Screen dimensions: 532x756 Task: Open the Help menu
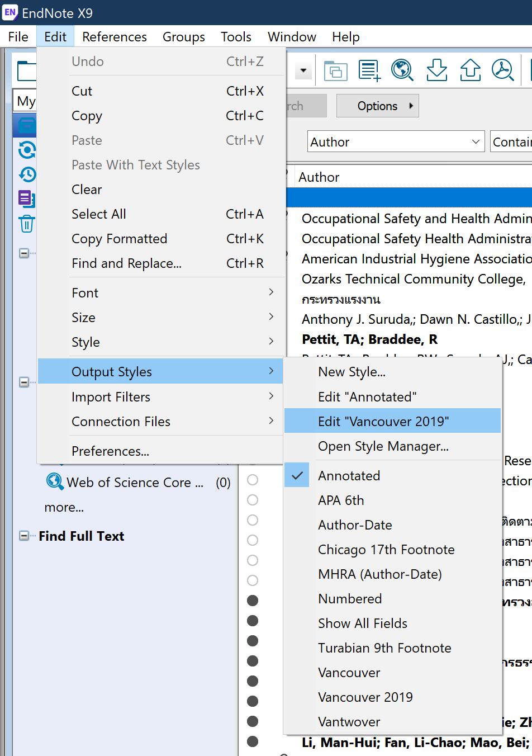click(346, 37)
